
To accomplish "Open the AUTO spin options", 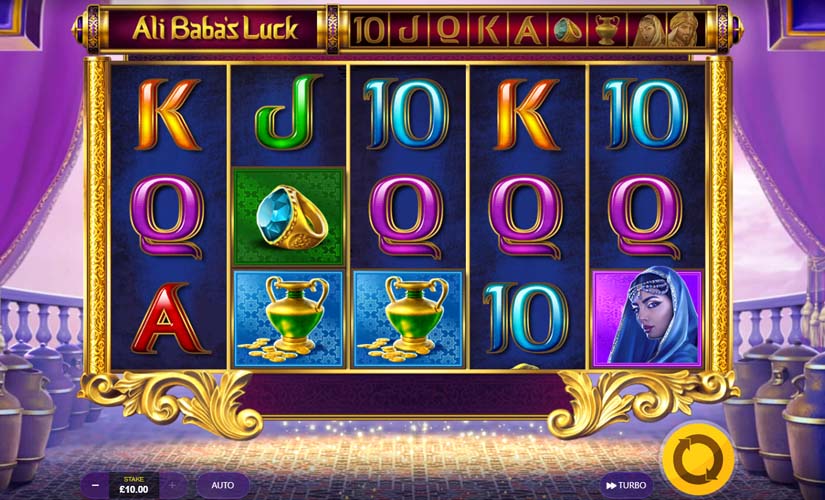I will tap(223, 485).
